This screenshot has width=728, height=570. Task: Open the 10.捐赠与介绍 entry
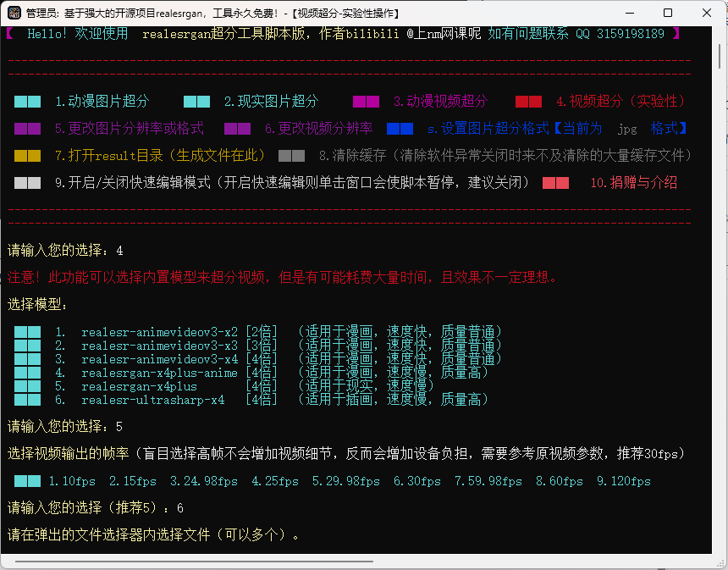coord(633,183)
